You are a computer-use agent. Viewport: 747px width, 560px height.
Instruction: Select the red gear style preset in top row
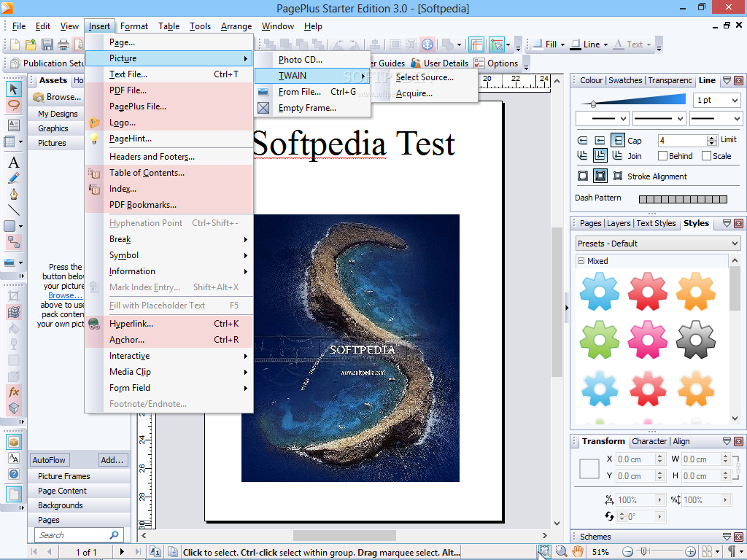point(648,292)
